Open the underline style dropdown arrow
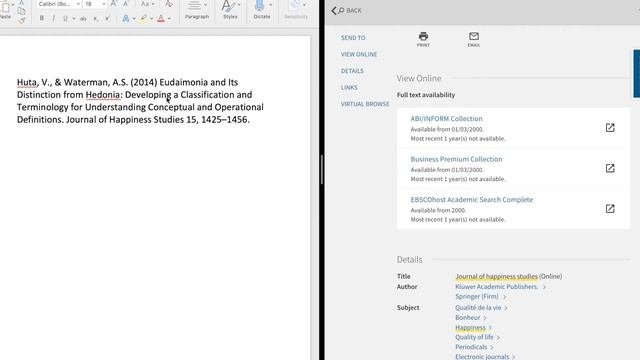Image resolution: width=640 pixels, height=360 pixels. coord(73,18)
